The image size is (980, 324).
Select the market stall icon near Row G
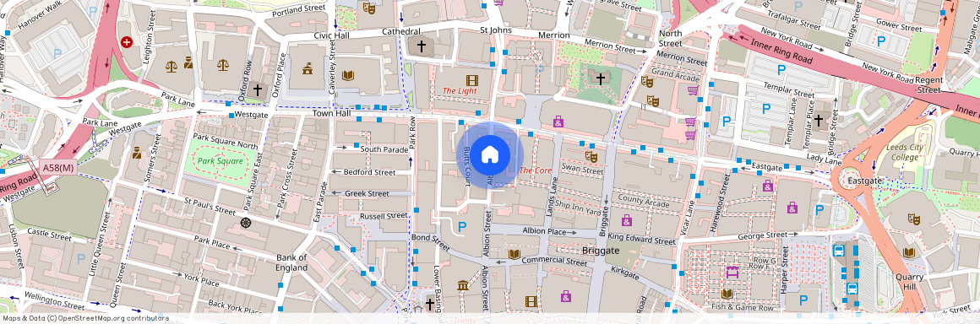(x=732, y=273)
